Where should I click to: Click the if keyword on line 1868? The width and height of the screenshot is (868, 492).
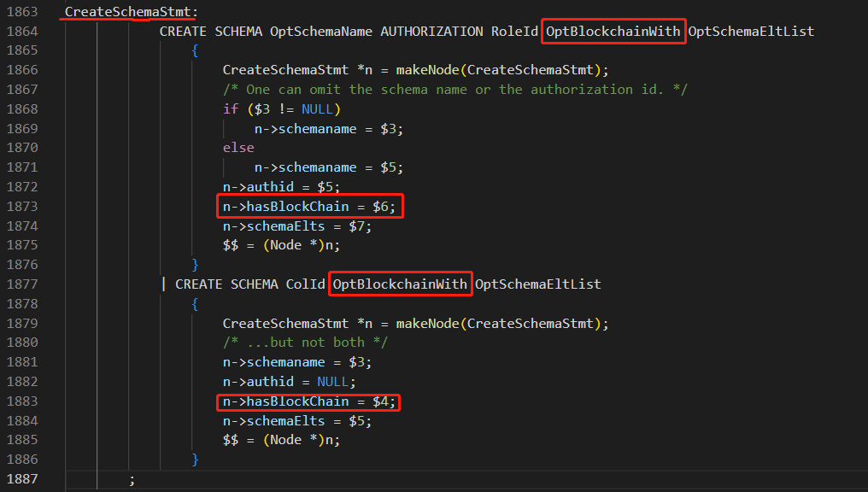tap(231, 109)
